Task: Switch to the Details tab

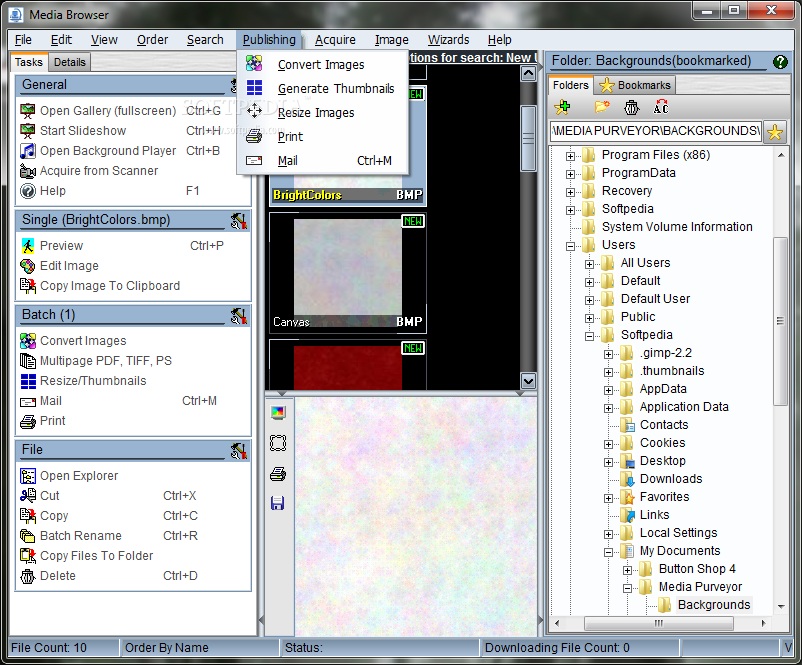Action: (x=69, y=62)
